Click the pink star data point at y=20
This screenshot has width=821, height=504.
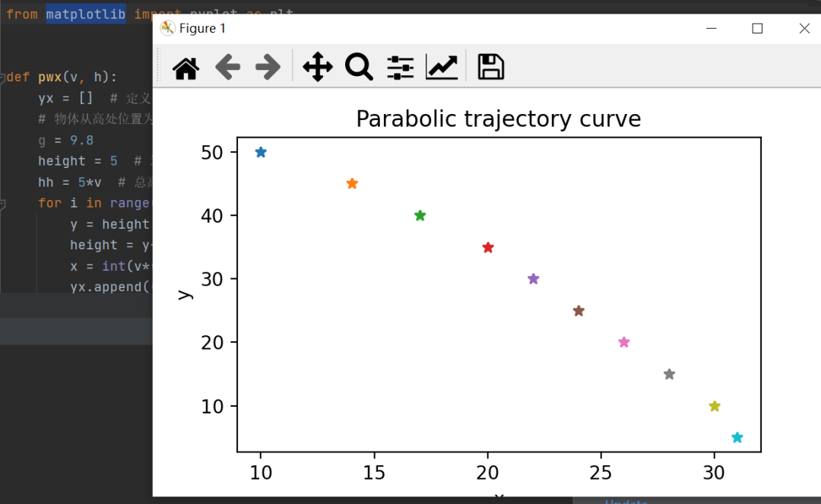click(623, 342)
